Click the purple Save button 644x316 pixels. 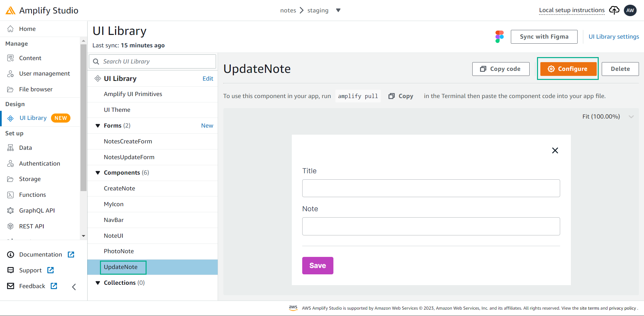[318, 266]
